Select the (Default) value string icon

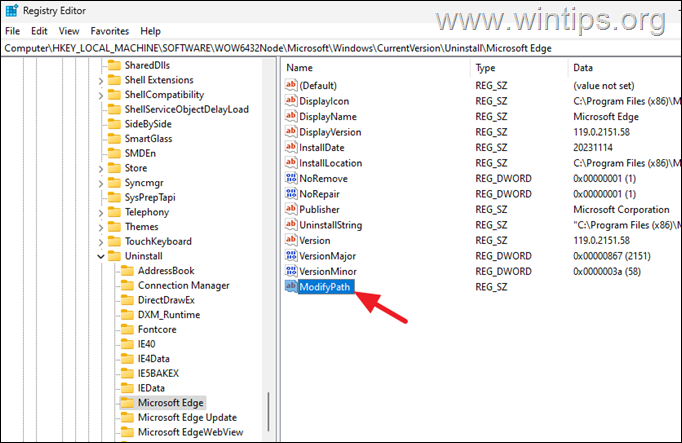click(291, 85)
